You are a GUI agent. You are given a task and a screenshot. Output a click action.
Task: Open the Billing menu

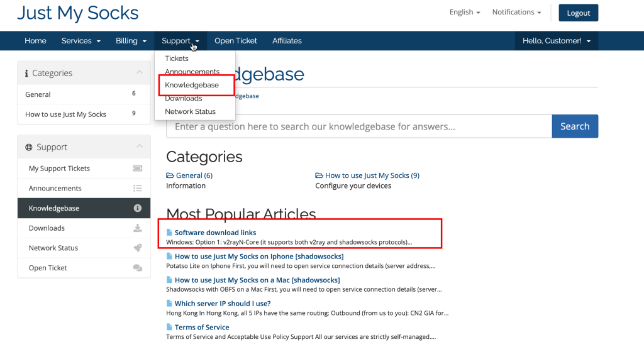pos(131,41)
